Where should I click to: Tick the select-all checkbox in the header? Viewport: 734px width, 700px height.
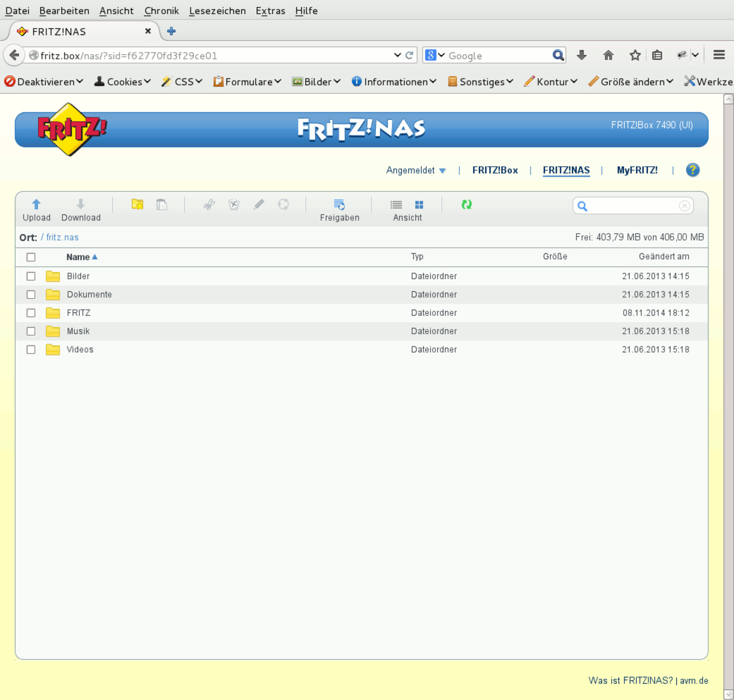(31, 257)
